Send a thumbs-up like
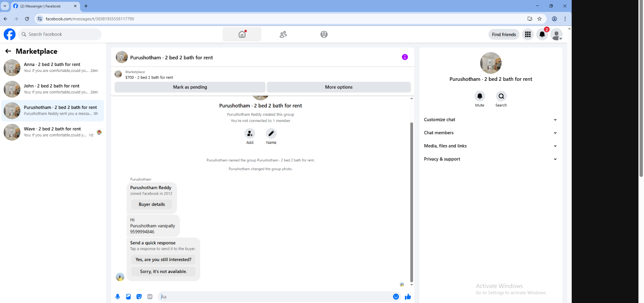Image resolution: width=644 pixels, height=303 pixels. pos(408,297)
